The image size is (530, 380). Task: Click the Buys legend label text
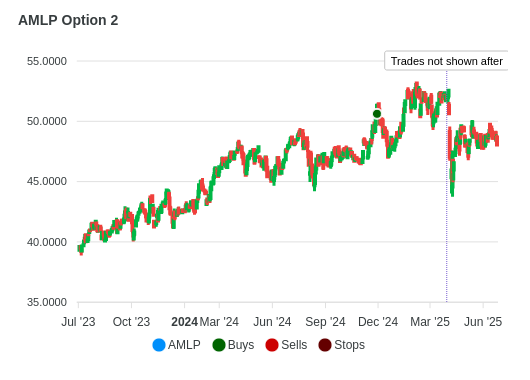241,345
